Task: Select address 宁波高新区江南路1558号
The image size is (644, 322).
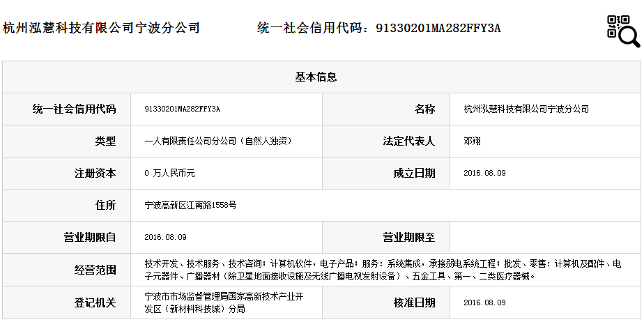Action: (x=190, y=205)
